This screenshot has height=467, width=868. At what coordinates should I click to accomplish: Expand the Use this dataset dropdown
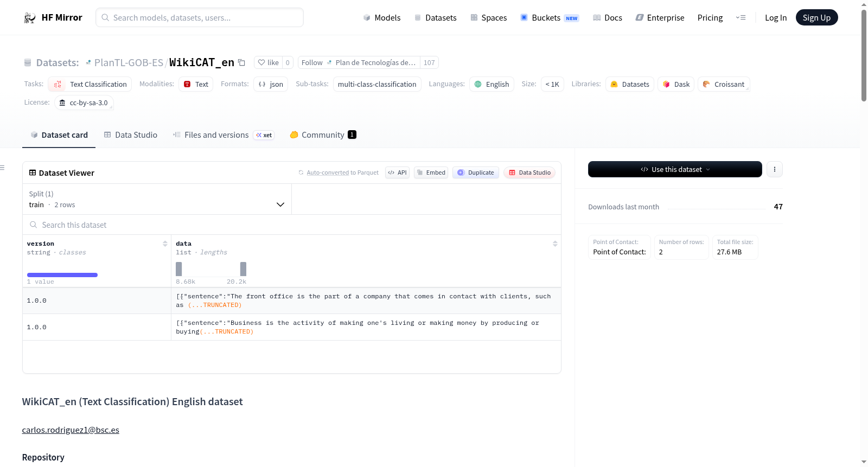pyautogui.click(x=675, y=169)
